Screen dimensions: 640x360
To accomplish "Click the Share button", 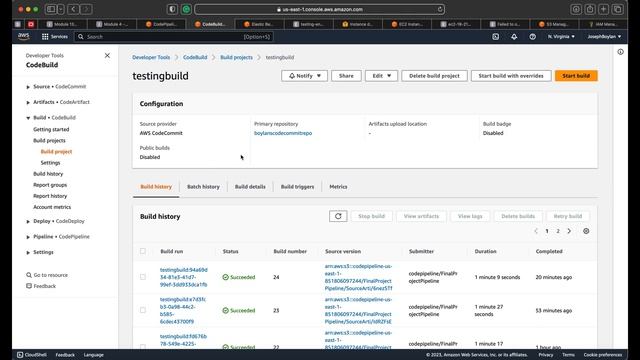I will point(346,76).
